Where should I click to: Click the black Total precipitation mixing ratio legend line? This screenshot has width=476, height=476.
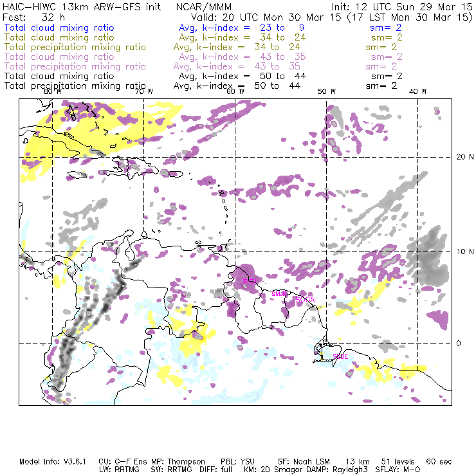coord(75,86)
